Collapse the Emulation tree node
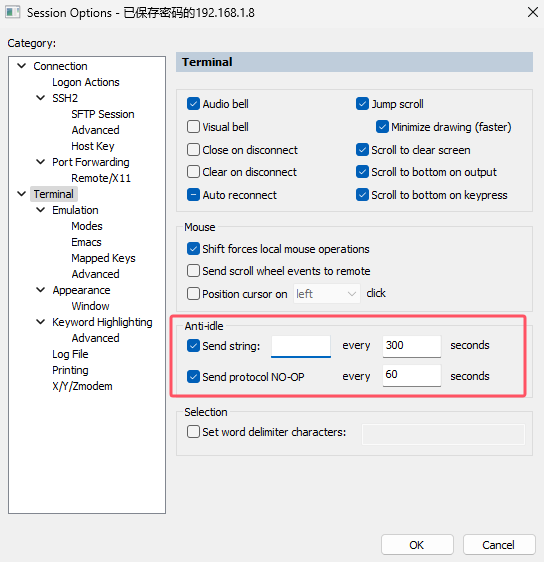 tap(41, 210)
